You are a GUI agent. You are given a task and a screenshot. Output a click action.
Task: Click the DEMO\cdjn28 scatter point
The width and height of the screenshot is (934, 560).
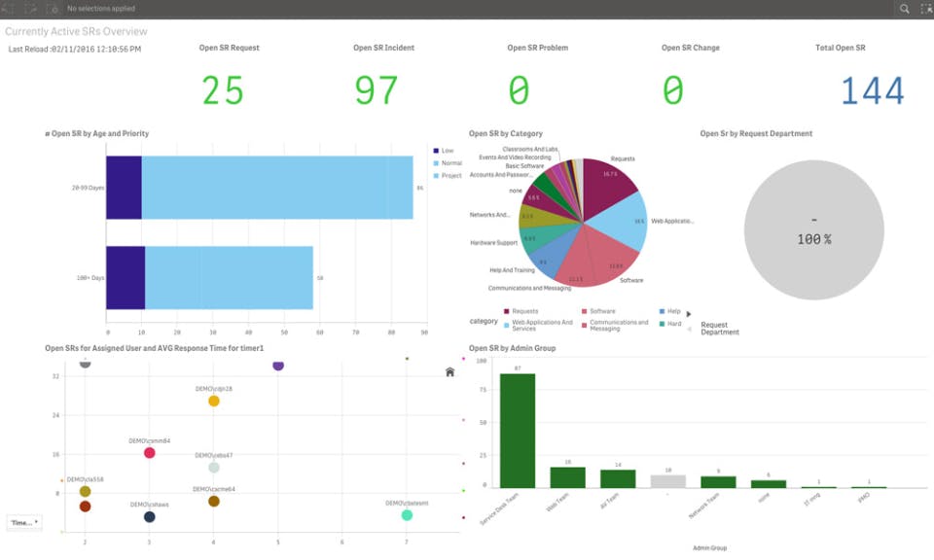point(214,402)
